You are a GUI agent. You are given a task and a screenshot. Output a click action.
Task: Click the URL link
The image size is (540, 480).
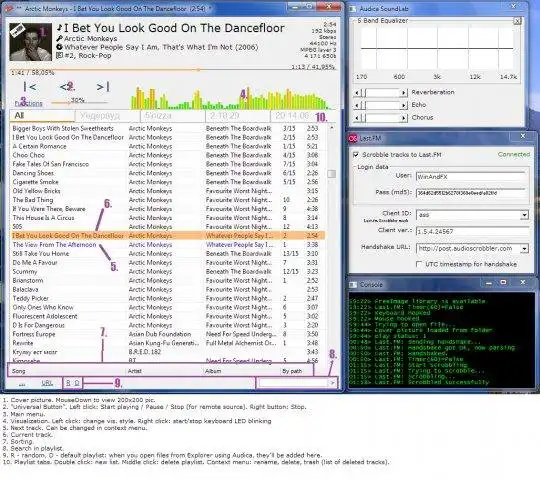(47, 383)
